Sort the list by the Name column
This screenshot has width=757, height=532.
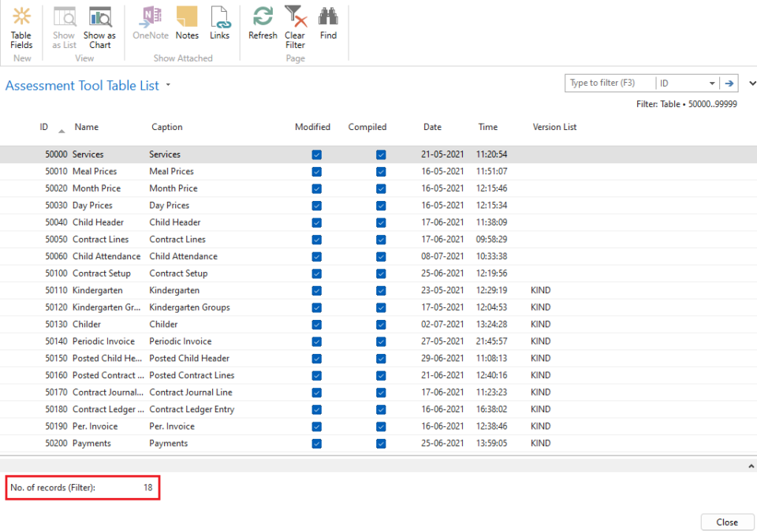pos(87,127)
